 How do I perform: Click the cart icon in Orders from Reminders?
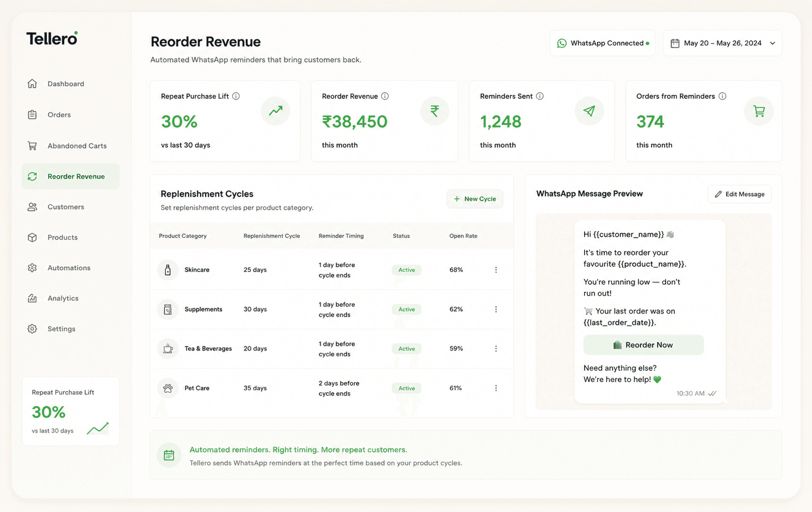coord(759,111)
